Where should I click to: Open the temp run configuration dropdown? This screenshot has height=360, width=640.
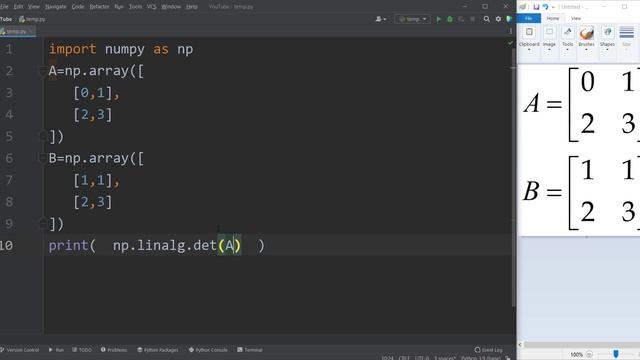click(x=412, y=19)
